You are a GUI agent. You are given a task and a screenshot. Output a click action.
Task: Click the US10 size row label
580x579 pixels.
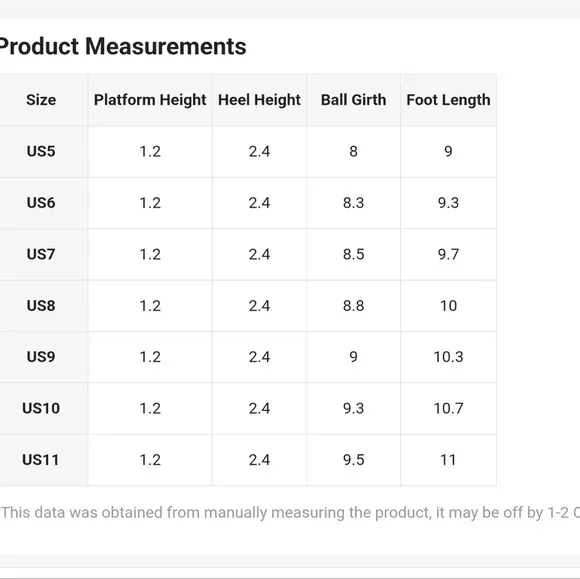click(41, 408)
